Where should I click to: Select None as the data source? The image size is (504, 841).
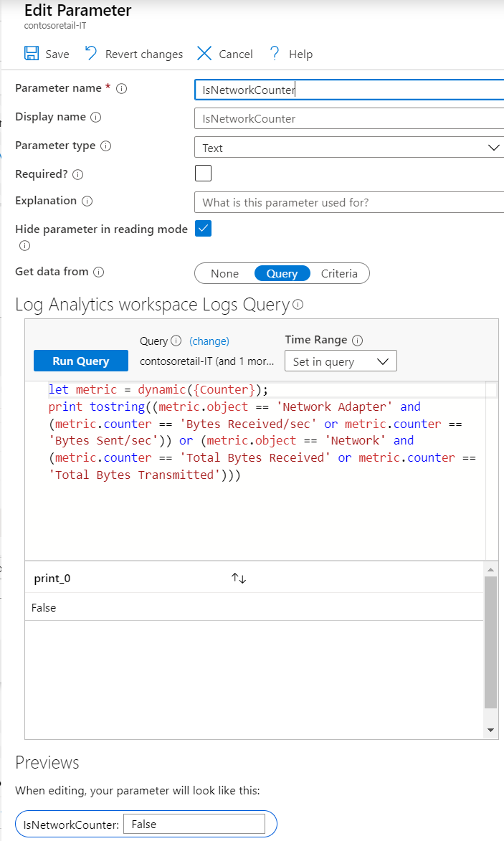point(224,273)
